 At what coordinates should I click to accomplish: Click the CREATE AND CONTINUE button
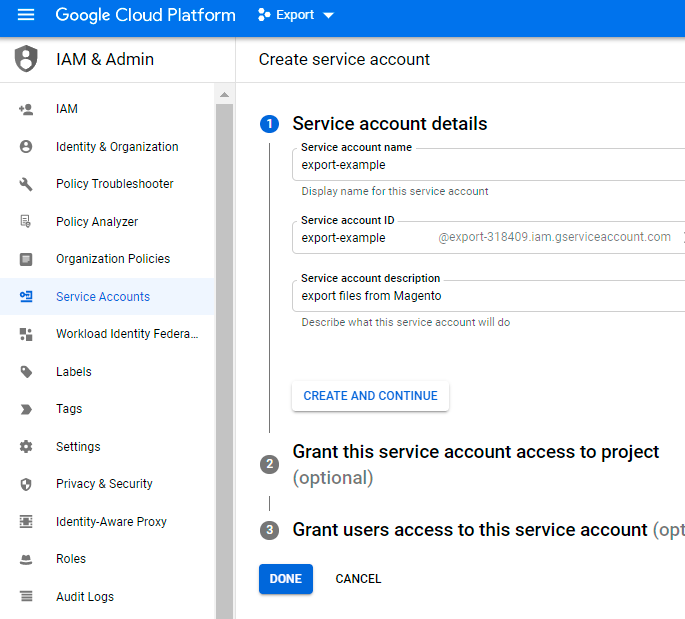click(370, 396)
